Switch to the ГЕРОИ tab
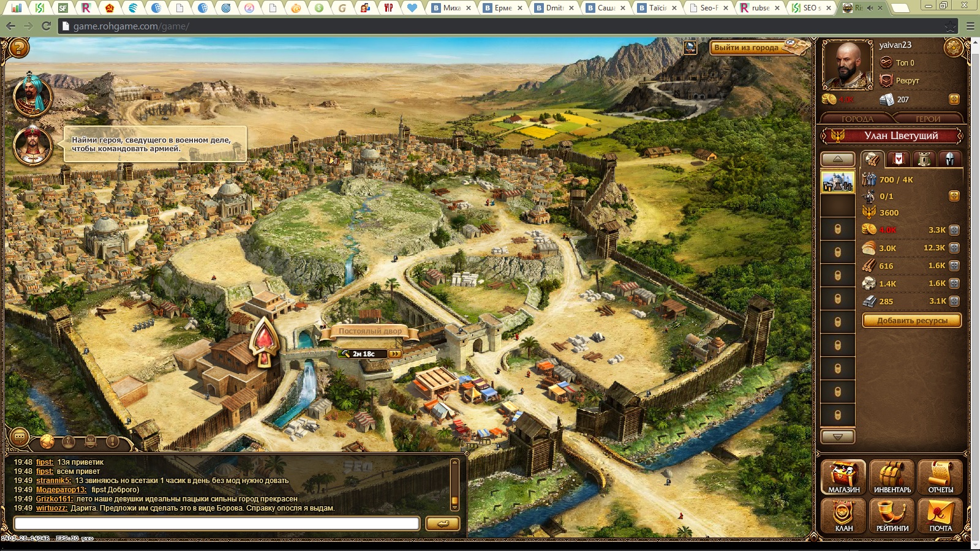Image resolution: width=980 pixels, height=551 pixels. (928, 118)
